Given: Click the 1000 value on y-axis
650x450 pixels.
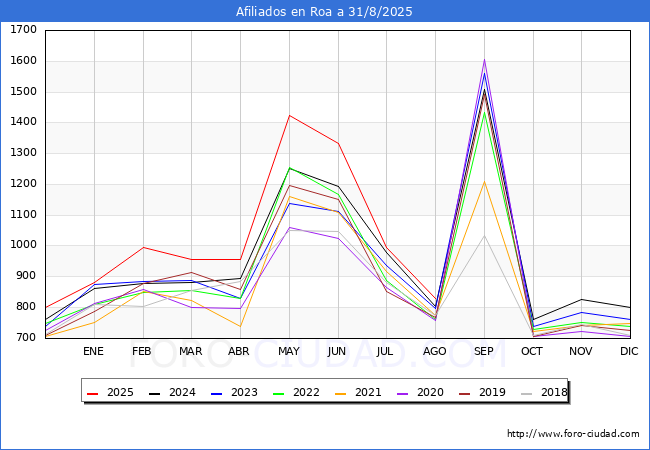Looking at the screenshot, I should click(24, 245).
